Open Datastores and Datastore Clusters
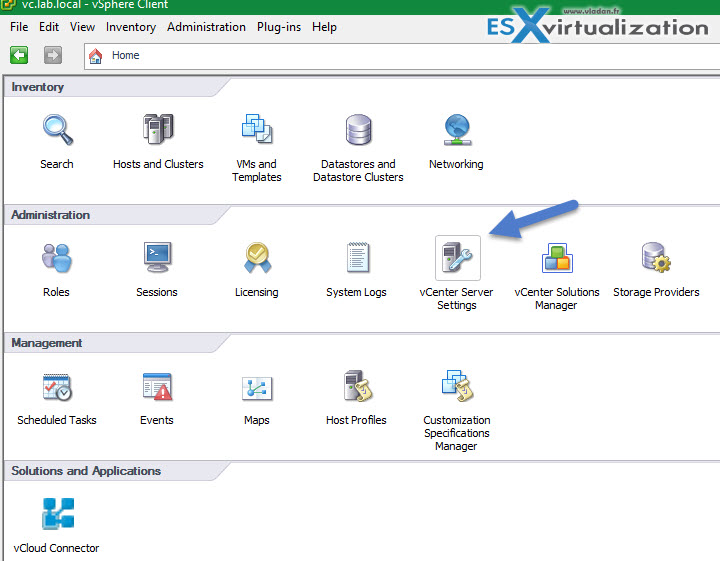The image size is (720, 561). click(358, 129)
